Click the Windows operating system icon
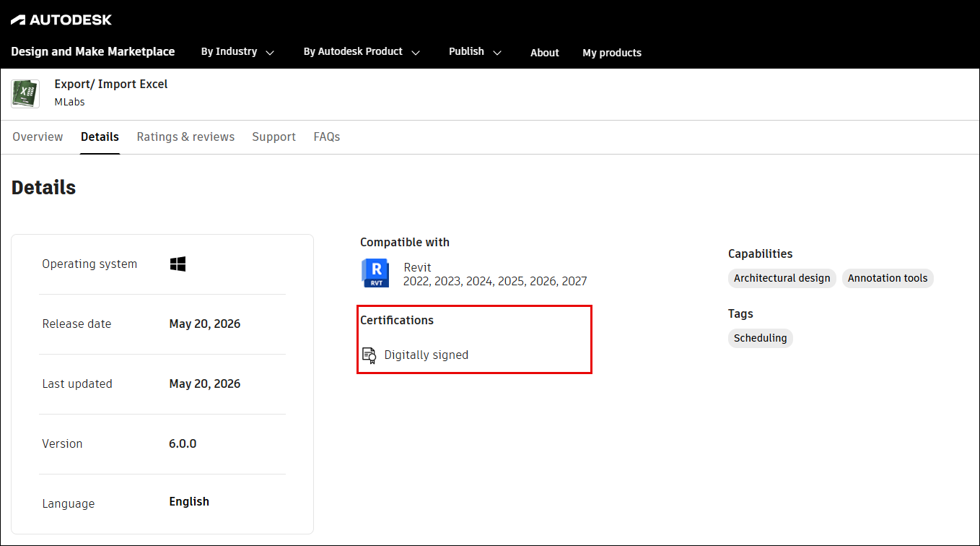Viewport: 980px width, 546px height. 178,264
